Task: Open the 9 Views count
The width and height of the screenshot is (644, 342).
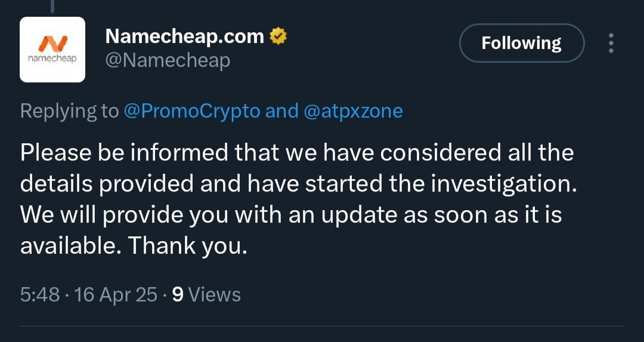Action: click(206, 295)
